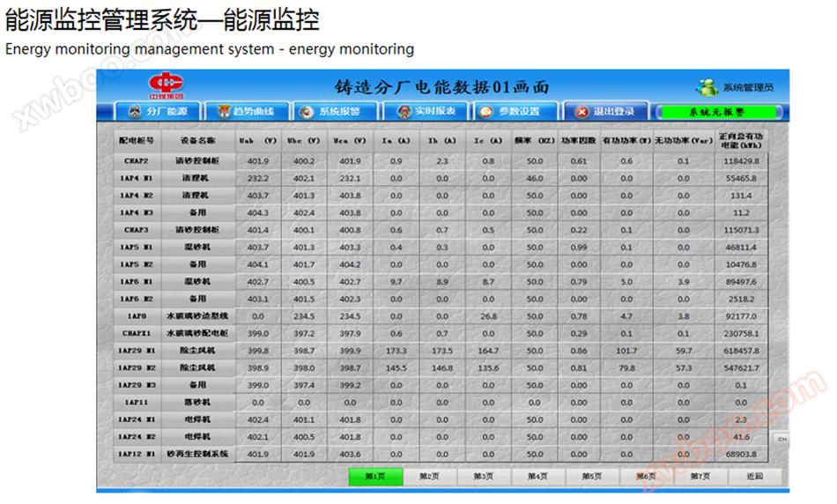Screen dimensions: 837x504
Task: Select cabinet cell 1AP29 N1
Action: click(x=137, y=351)
